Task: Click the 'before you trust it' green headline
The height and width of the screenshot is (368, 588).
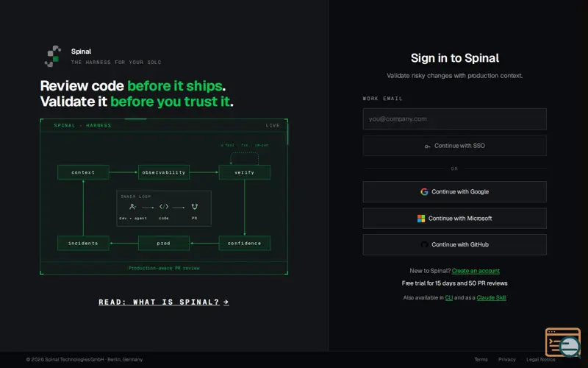Action: (x=171, y=102)
